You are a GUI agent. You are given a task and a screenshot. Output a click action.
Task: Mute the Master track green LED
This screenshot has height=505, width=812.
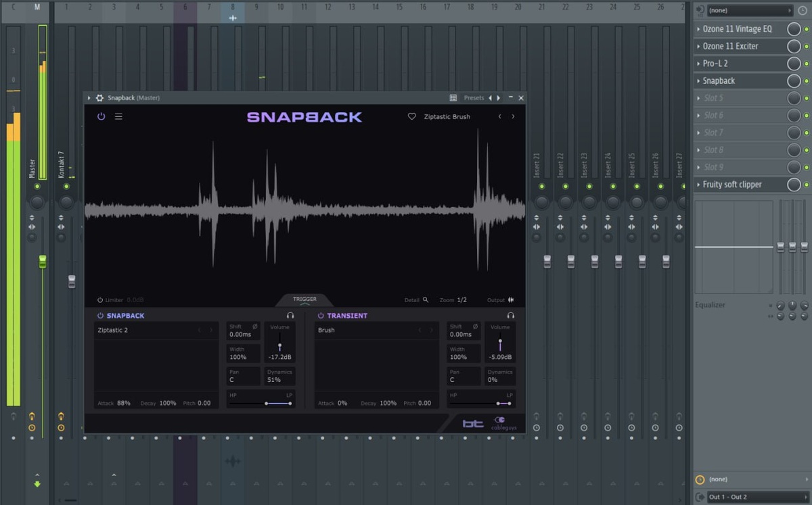[37, 186]
